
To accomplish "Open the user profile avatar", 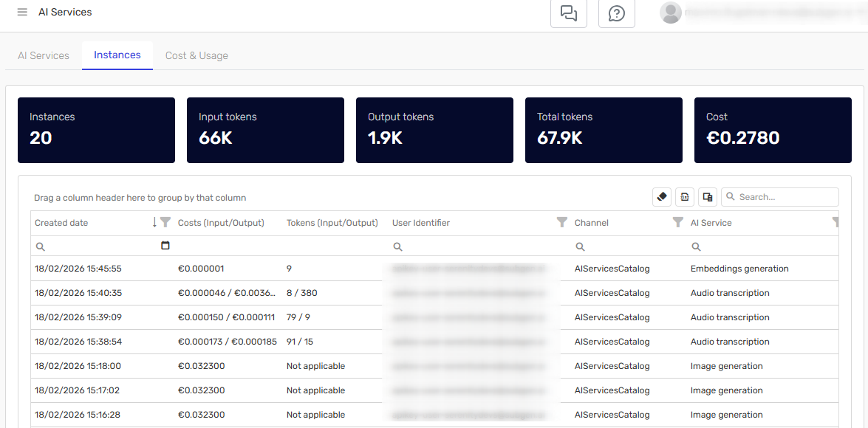I will click(x=670, y=13).
